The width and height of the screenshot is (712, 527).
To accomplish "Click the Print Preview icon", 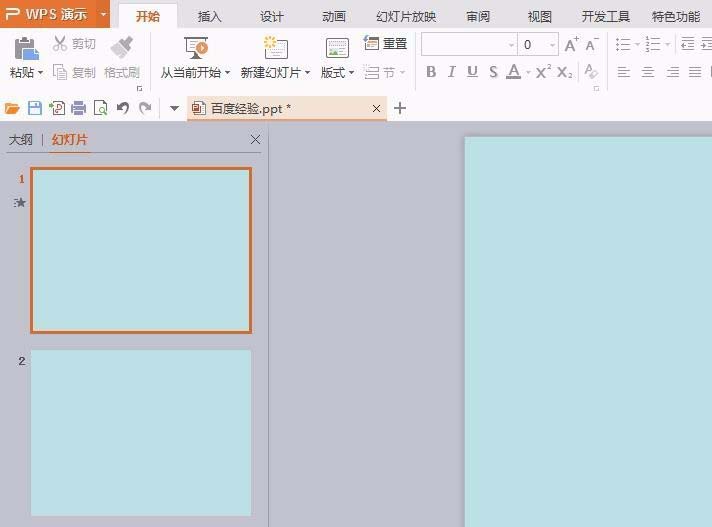I will point(100,108).
